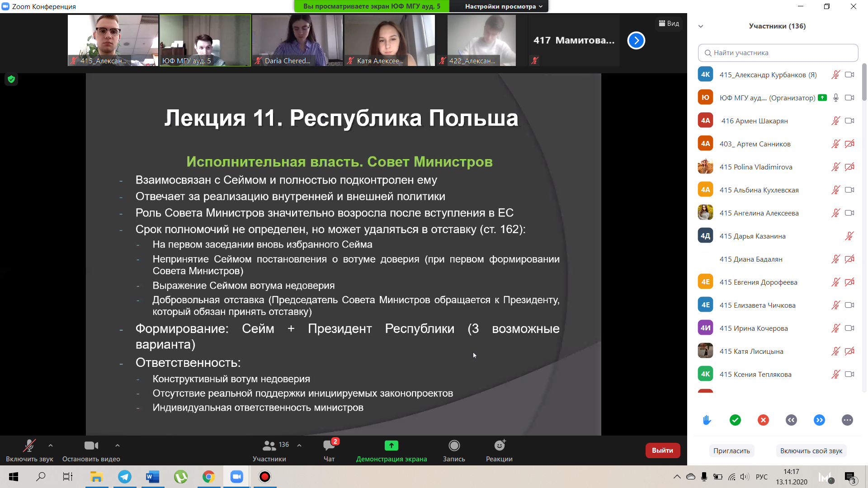The height and width of the screenshot is (488, 868).
Task: Open Настройки просмотра dropdown
Action: click(503, 6)
